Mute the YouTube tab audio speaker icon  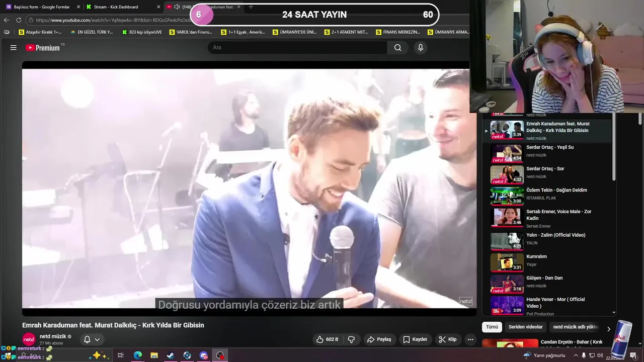pyautogui.click(x=177, y=7)
